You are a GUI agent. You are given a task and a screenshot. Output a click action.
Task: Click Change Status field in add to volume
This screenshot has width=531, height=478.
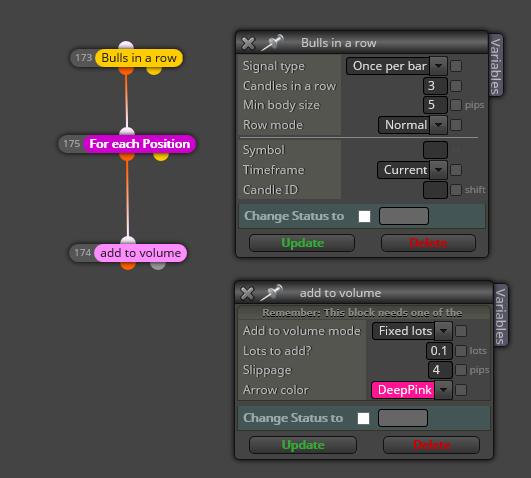(x=403, y=418)
